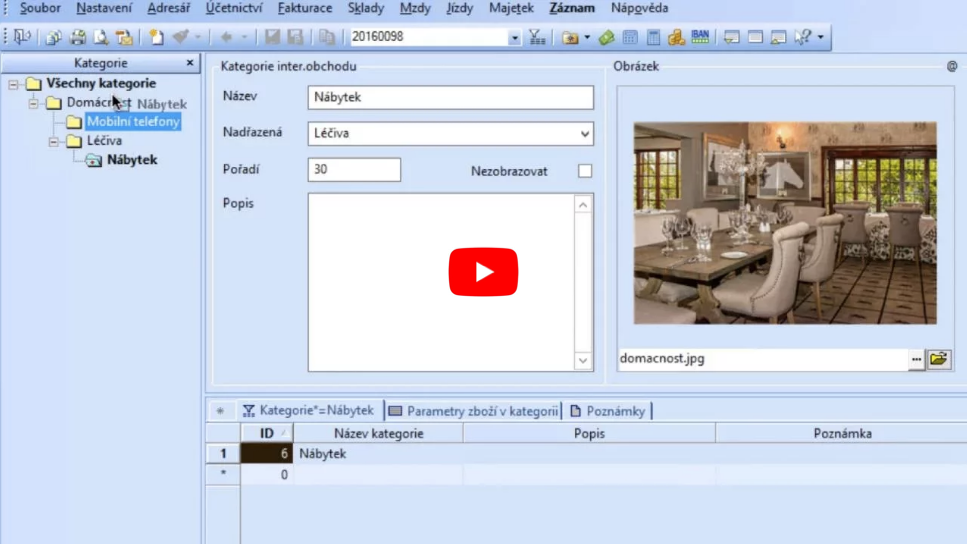Switch to Parametry zboží v kategorii tab
The width and height of the screenshot is (967, 544).
point(473,411)
